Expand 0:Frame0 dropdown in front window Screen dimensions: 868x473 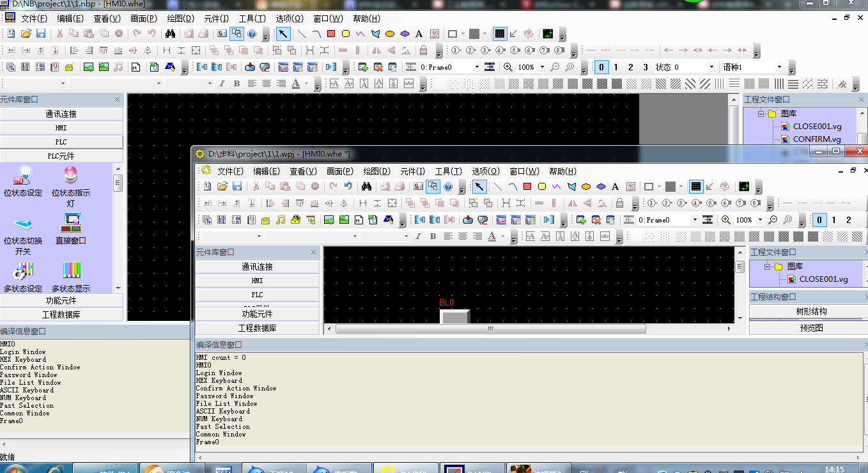click(695, 220)
